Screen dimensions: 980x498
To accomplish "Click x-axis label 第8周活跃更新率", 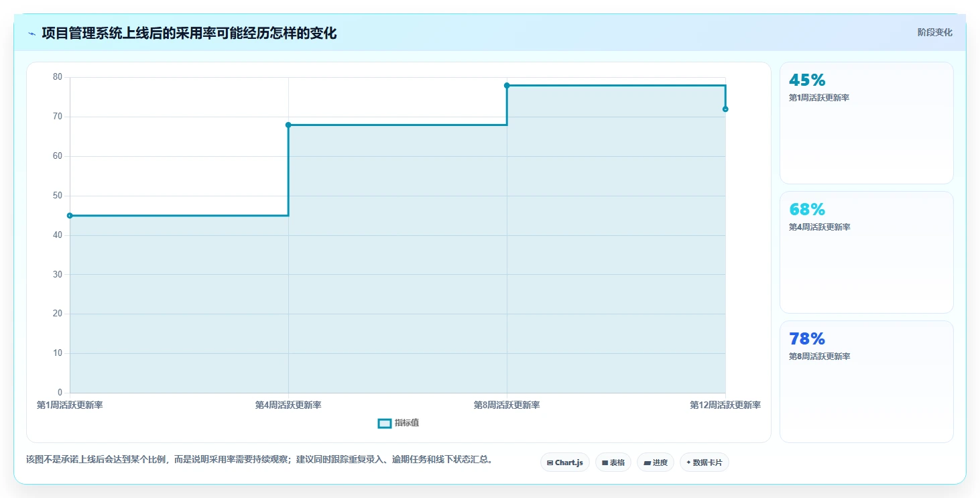I will pos(507,405).
